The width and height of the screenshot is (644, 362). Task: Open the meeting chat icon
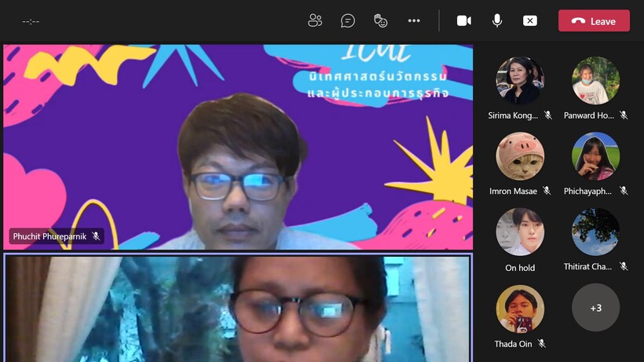click(347, 20)
